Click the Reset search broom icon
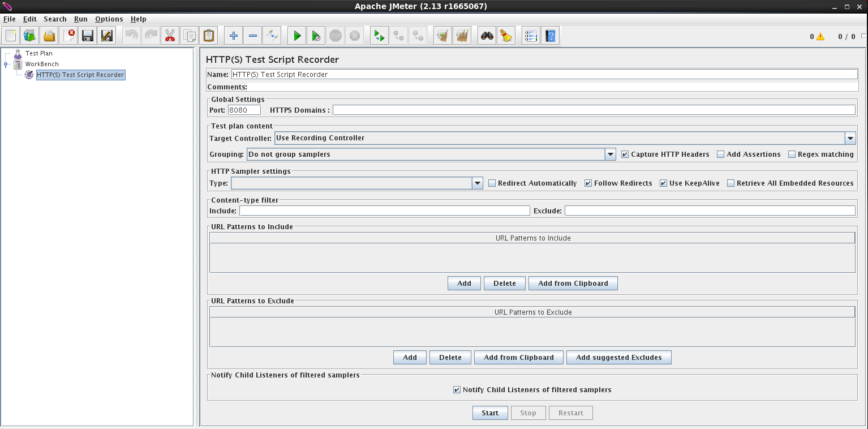 click(x=506, y=36)
